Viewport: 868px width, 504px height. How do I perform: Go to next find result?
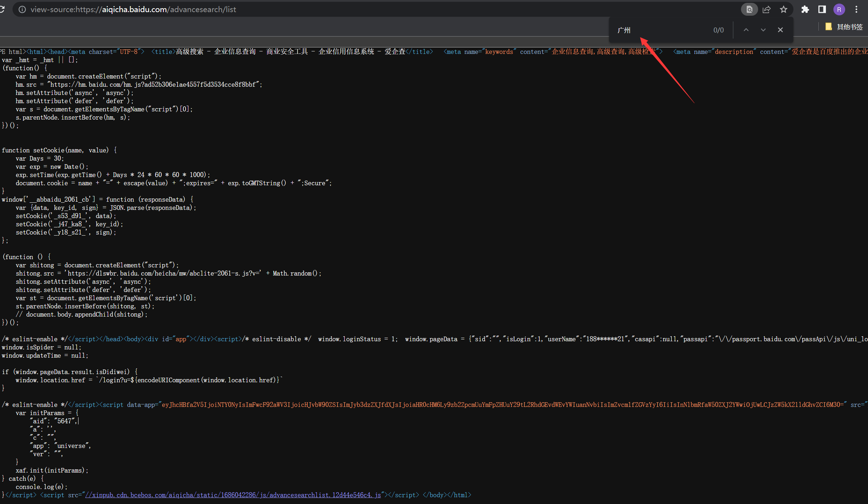click(x=763, y=30)
